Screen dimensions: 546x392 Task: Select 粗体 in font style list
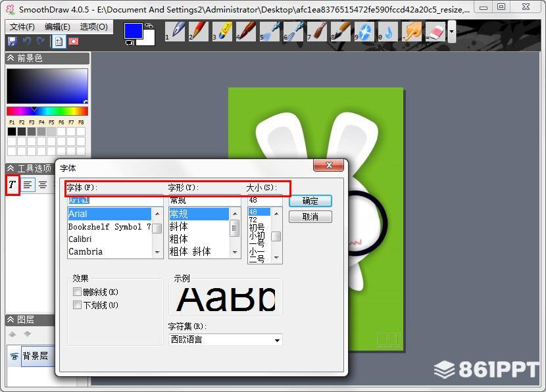(199, 239)
